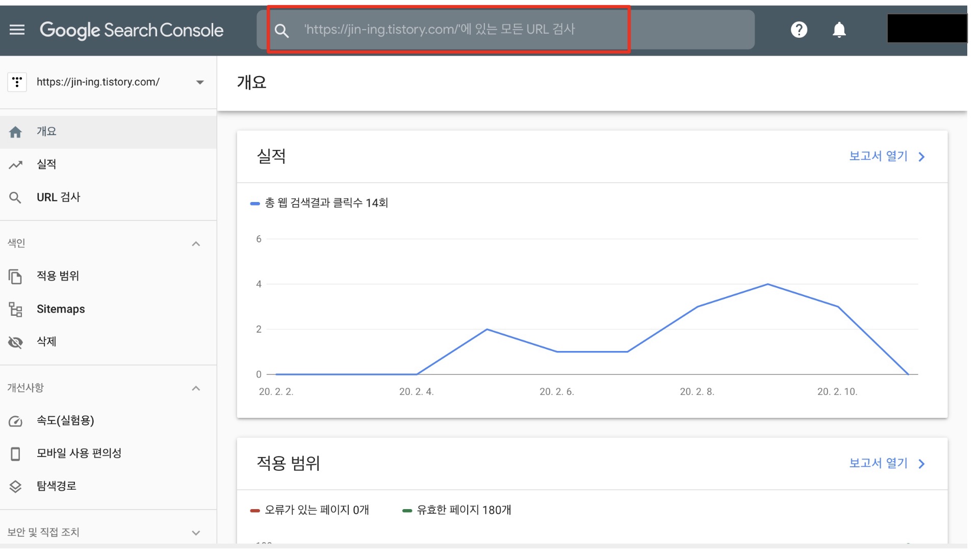Open the hamburger main menu

coord(17,30)
